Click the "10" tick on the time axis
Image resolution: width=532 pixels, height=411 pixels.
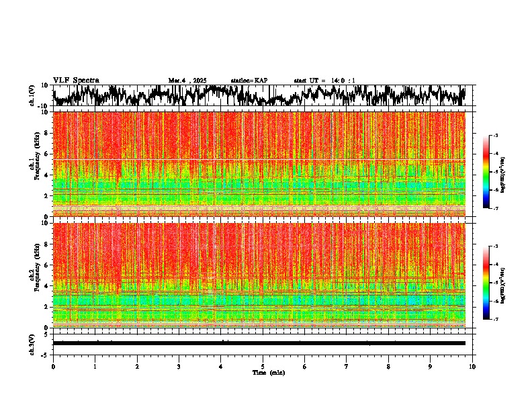point(472,367)
